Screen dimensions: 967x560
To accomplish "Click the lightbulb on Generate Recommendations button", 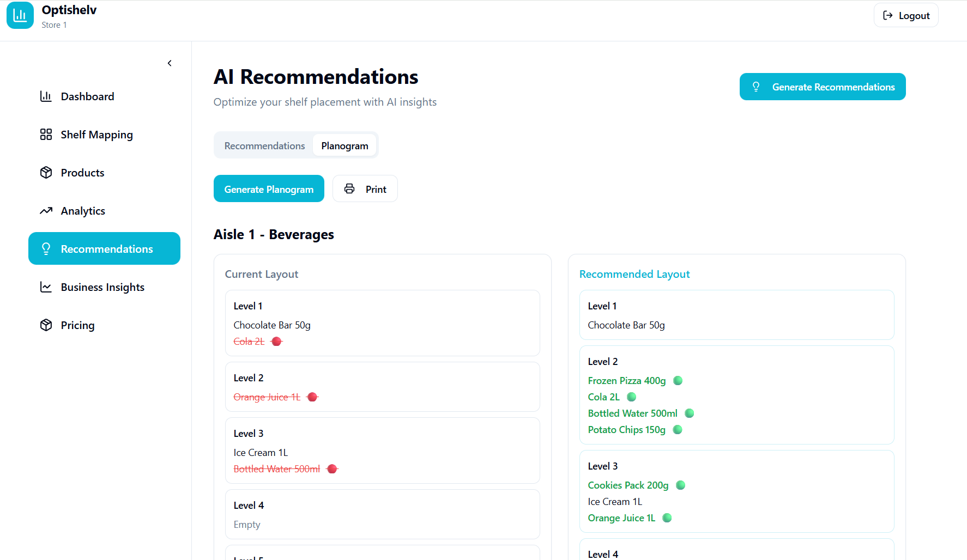I will click(756, 86).
